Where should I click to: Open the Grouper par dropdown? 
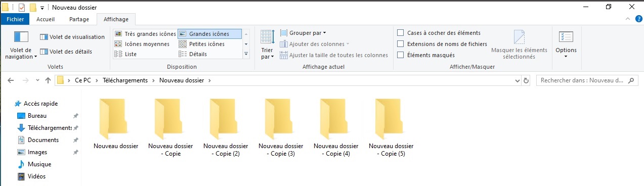coord(303,33)
